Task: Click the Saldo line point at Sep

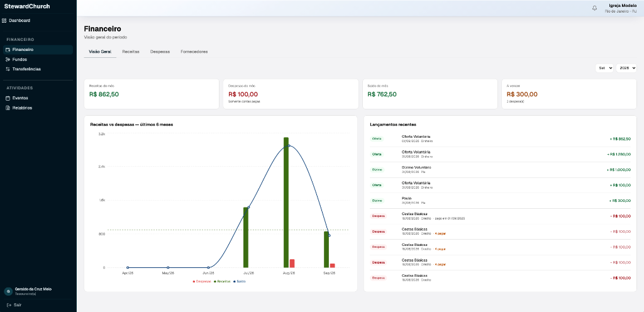Action: pos(329,235)
